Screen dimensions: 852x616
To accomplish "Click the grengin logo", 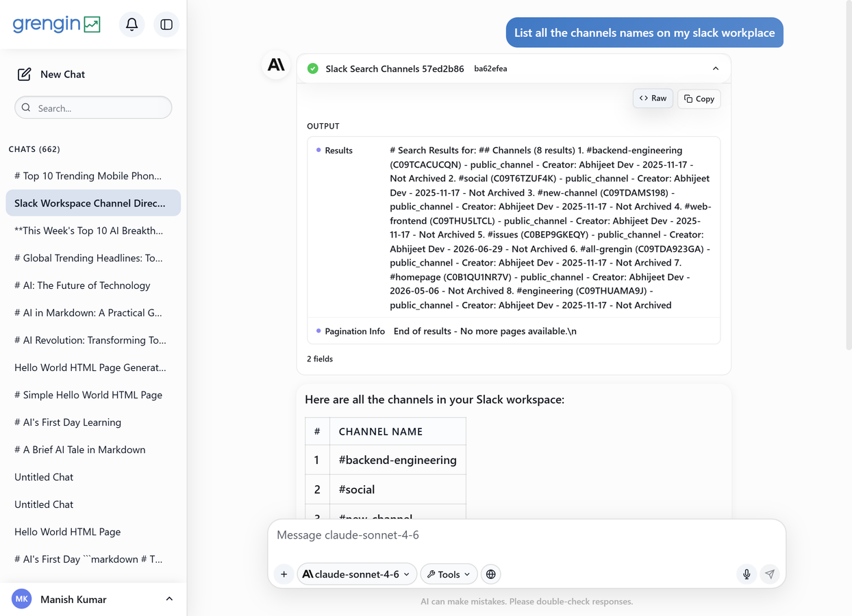I will [57, 24].
